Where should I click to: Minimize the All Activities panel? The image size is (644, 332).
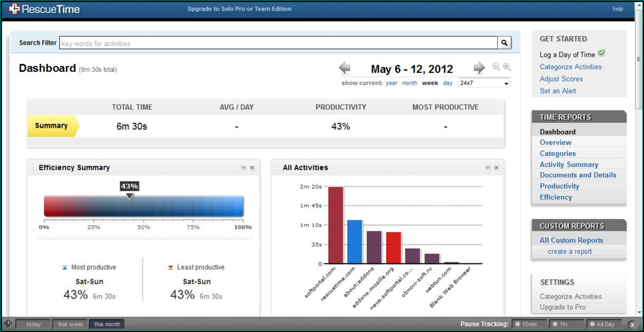point(488,168)
